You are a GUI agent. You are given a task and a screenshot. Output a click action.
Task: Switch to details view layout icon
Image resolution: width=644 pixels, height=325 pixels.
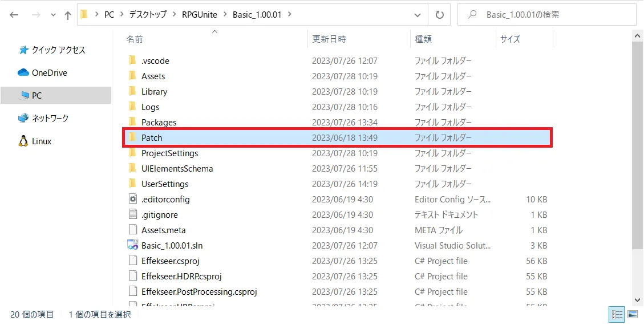tap(617, 314)
